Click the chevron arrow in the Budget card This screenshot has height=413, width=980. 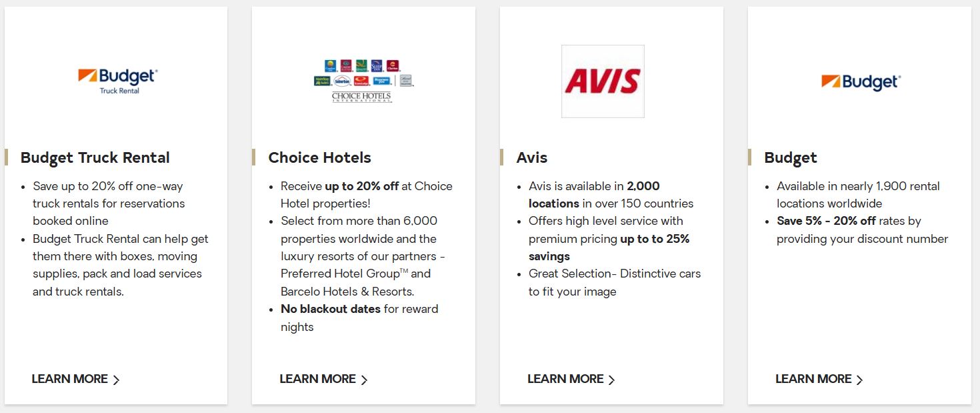[x=859, y=380]
